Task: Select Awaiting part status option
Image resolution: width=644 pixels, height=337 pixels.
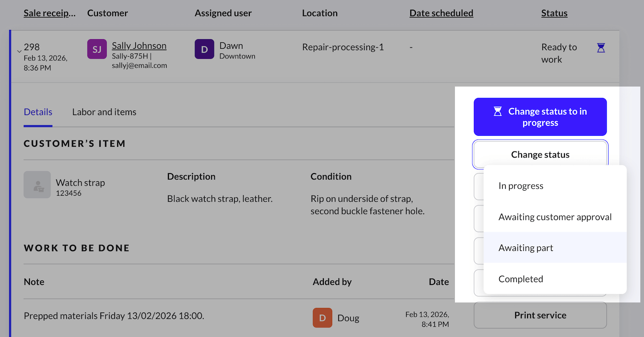Action: [x=526, y=248]
